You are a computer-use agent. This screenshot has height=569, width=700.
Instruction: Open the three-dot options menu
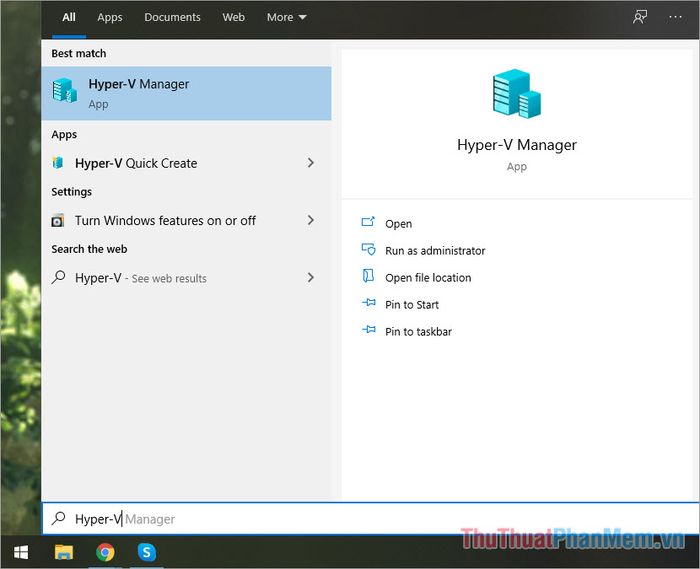tap(675, 17)
